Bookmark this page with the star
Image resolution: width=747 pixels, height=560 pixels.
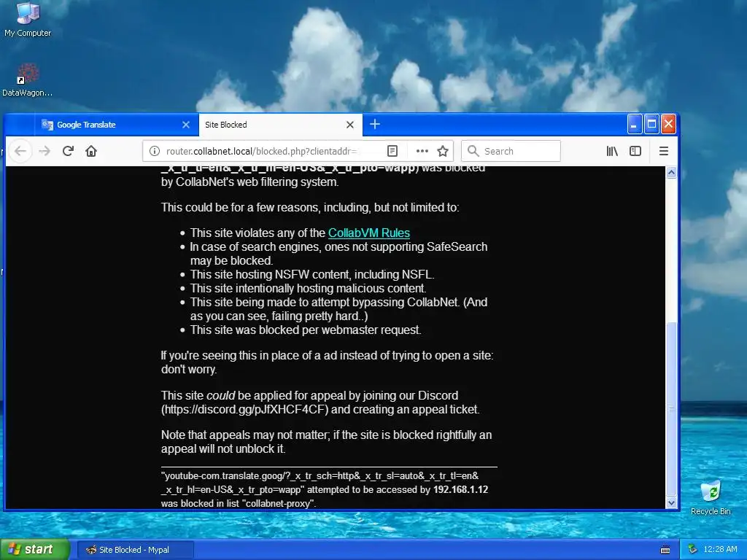pyautogui.click(x=443, y=151)
